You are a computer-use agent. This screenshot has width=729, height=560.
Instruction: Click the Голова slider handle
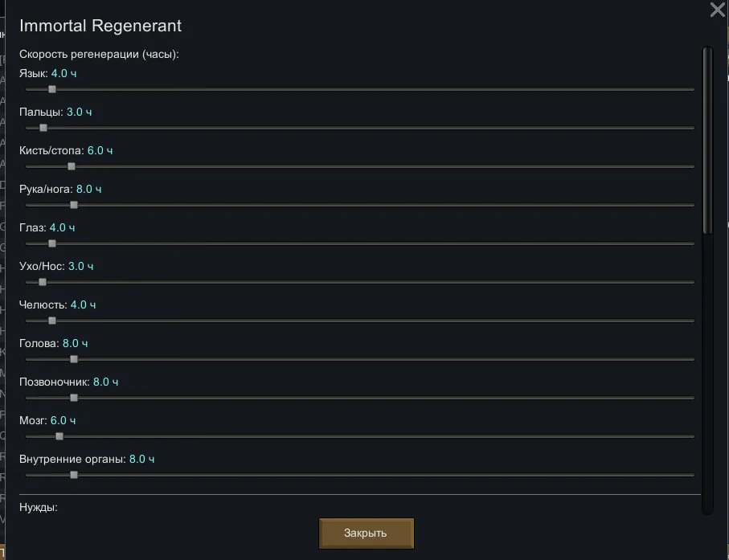click(x=74, y=359)
